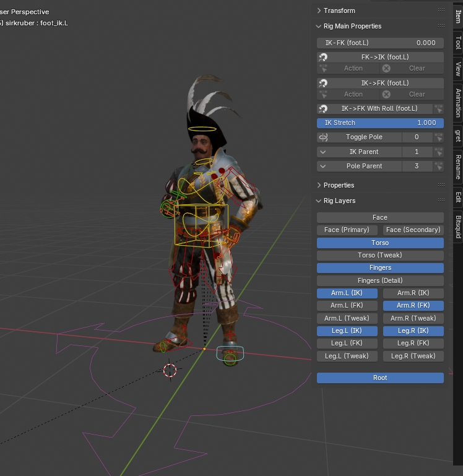Viewport: 463px width, 476px height.
Task: Click the IK Stretch slider
Action: (x=380, y=123)
